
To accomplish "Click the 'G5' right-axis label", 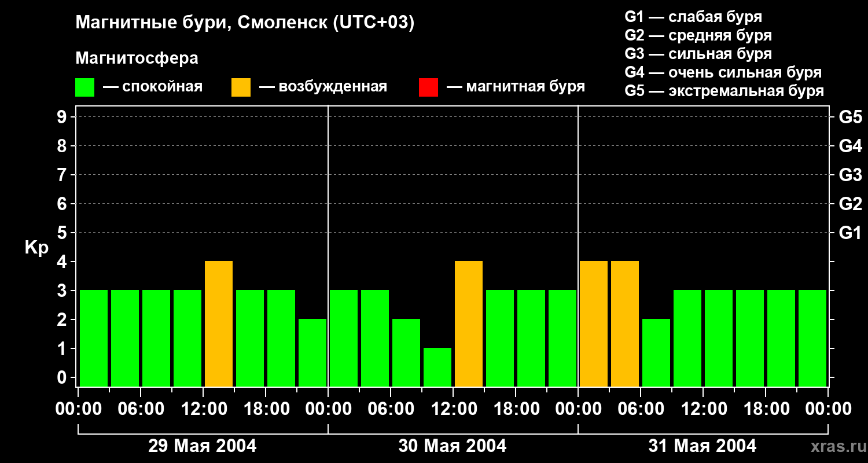I will click(x=850, y=117).
